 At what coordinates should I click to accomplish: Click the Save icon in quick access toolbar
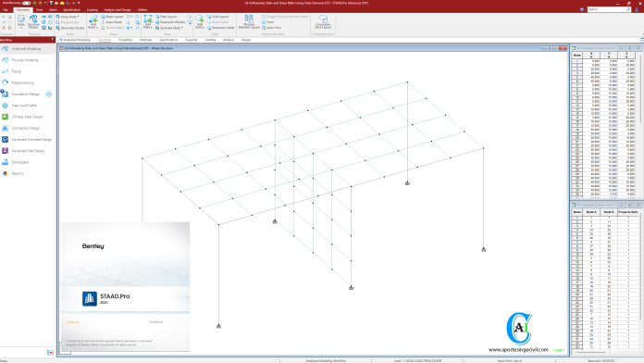(51, 3)
